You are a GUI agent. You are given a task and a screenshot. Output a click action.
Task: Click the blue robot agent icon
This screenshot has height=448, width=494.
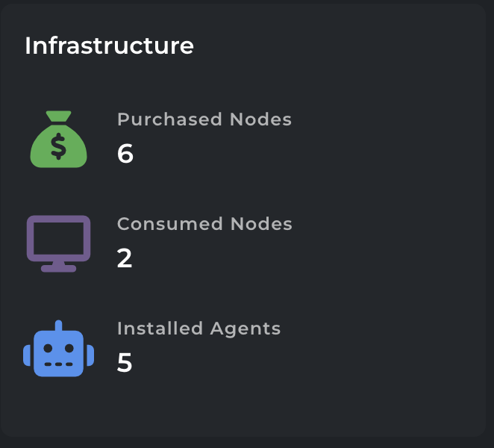point(59,349)
